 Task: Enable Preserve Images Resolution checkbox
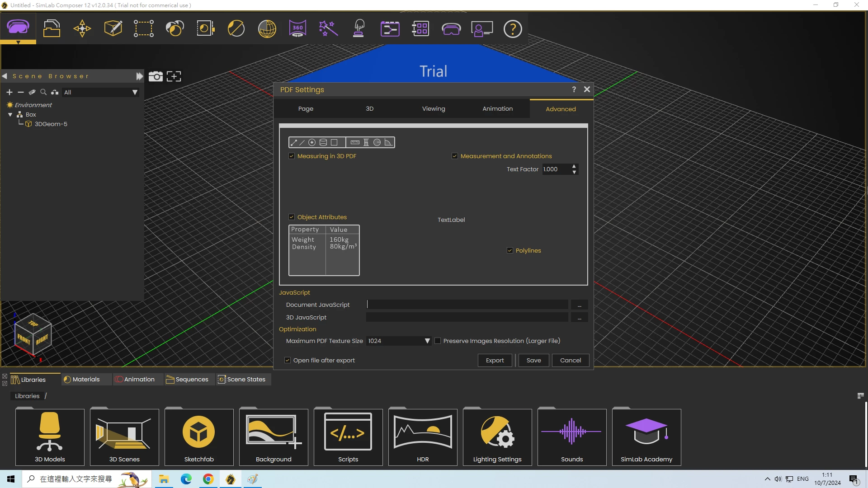(438, 341)
